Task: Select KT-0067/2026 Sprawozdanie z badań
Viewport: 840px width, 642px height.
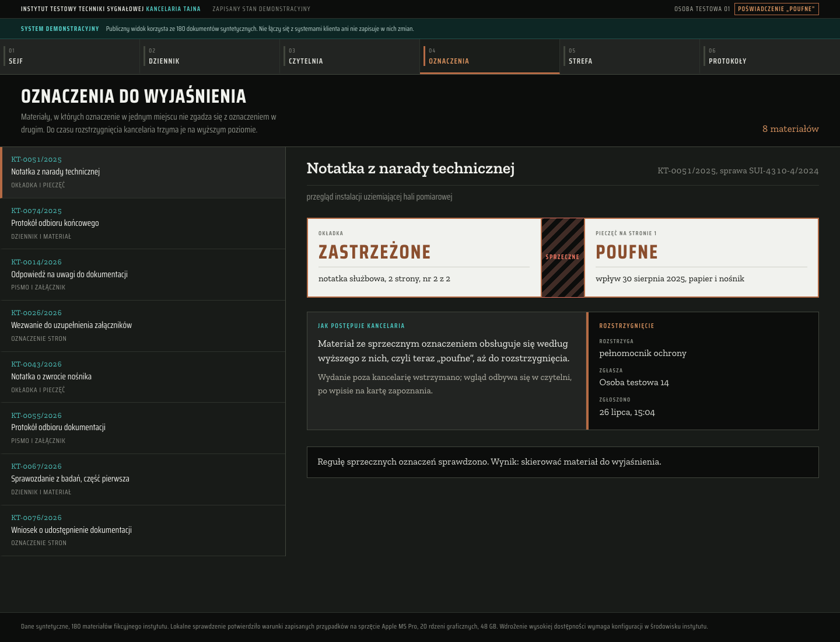Action: 143,479
